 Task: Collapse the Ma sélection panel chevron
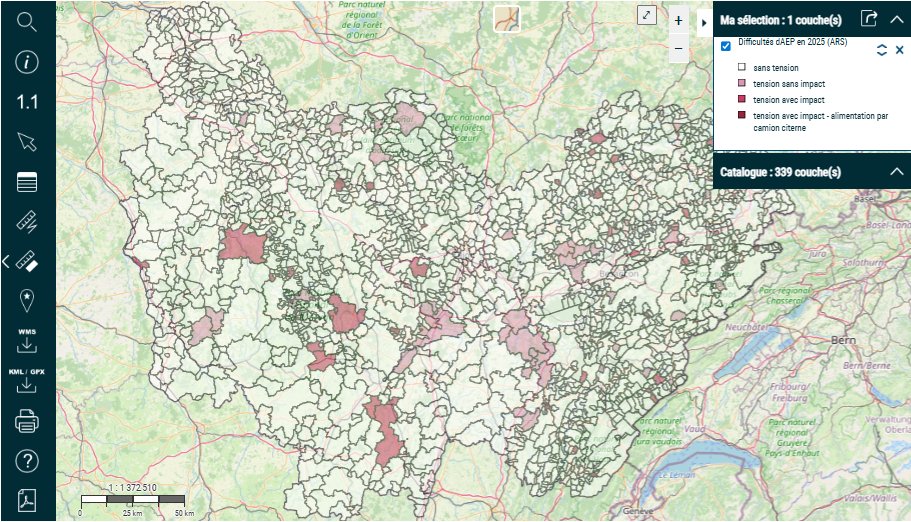pos(896,18)
